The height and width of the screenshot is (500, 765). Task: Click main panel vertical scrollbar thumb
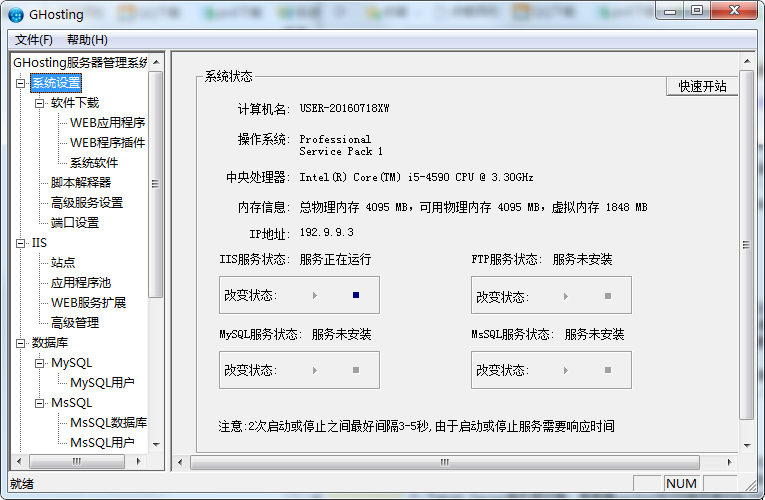click(746, 245)
